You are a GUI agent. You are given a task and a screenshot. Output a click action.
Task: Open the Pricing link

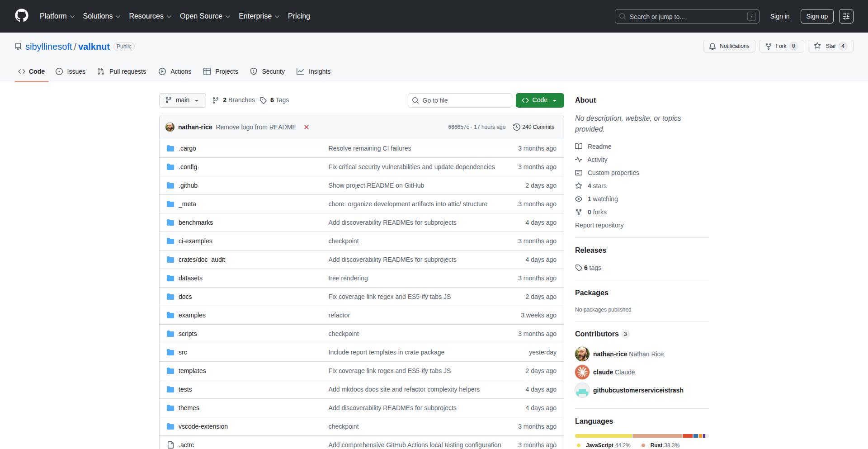coord(299,16)
